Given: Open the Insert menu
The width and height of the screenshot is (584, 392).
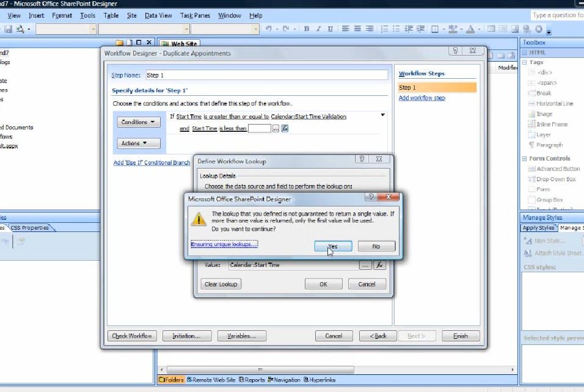Looking at the screenshot, I should 36,16.
